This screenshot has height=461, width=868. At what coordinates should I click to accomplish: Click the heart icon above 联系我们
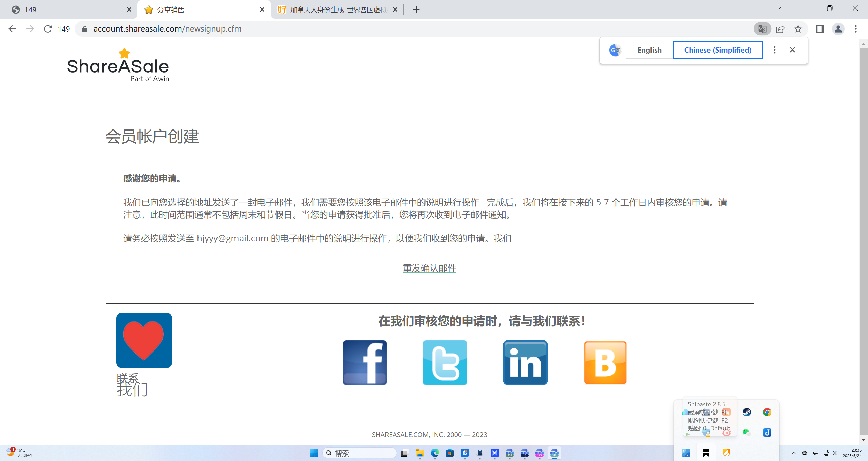144,340
